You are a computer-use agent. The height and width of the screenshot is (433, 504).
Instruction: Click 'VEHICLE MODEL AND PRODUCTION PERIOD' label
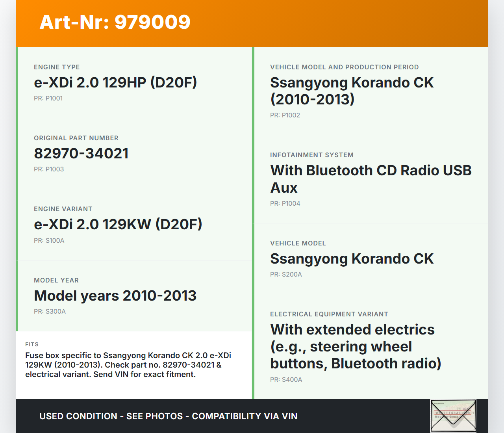pyautogui.click(x=345, y=67)
